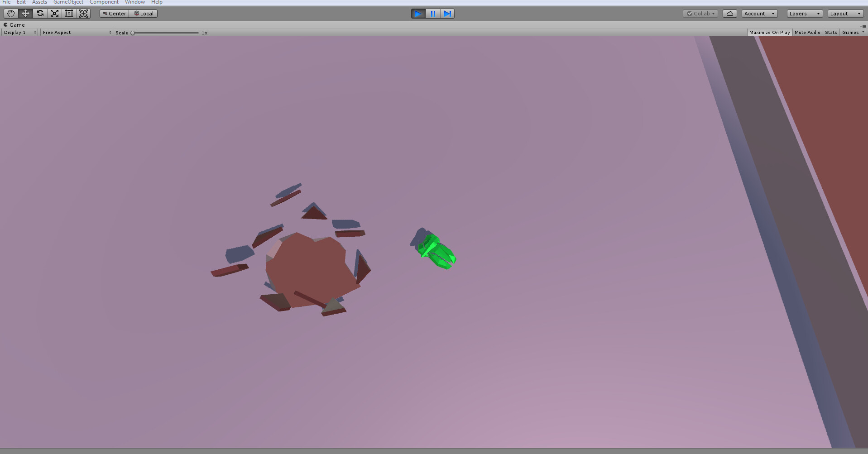Pause the running game
The width and height of the screenshot is (868, 454).
[x=433, y=14]
